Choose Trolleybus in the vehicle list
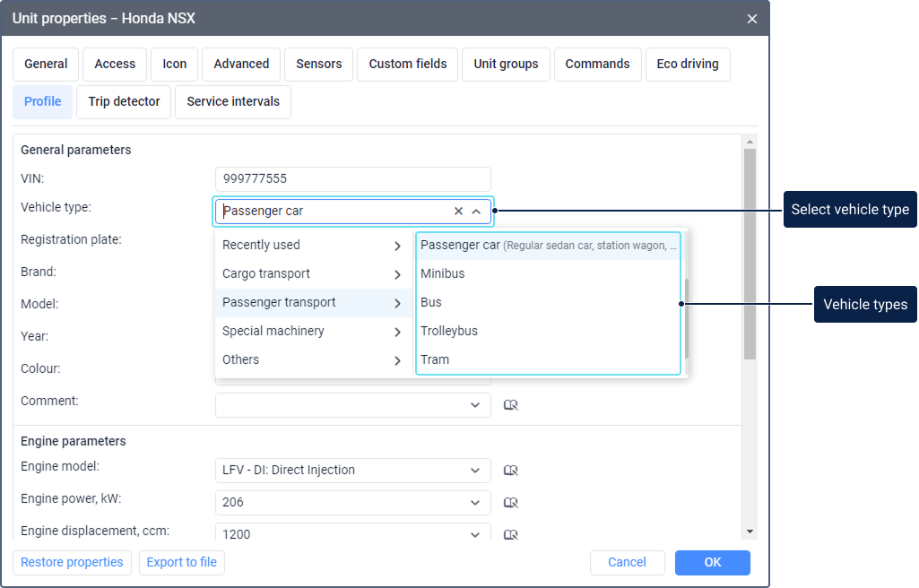The image size is (919, 588). (x=449, y=331)
